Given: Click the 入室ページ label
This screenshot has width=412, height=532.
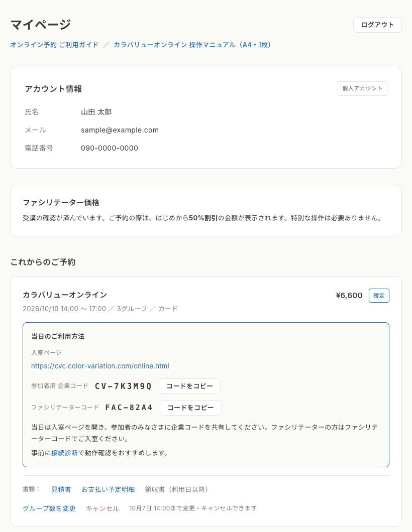Looking at the screenshot, I should (x=47, y=352).
